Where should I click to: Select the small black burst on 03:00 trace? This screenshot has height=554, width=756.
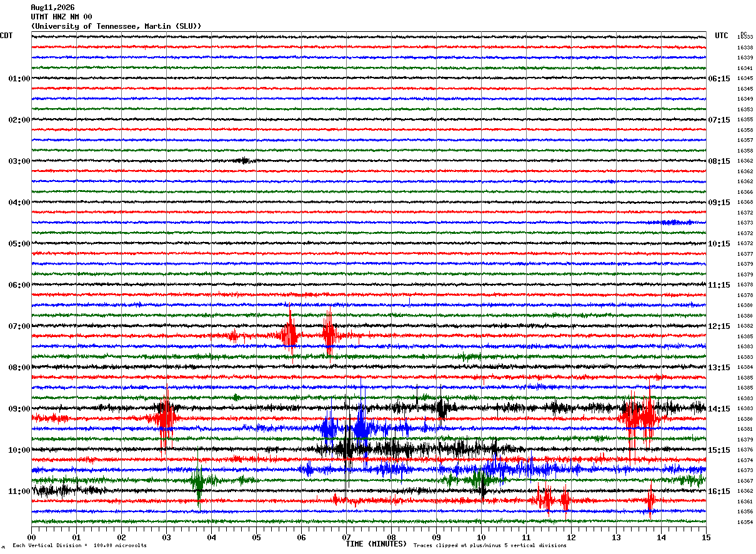(x=242, y=161)
